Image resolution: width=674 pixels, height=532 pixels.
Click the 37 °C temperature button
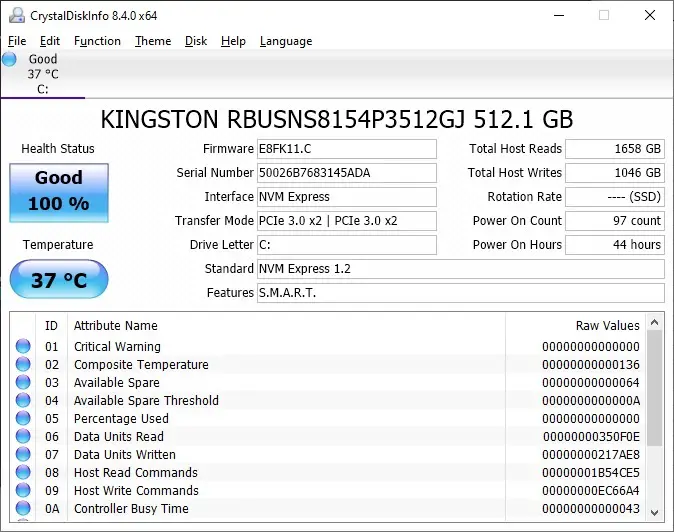pos(59,279)
